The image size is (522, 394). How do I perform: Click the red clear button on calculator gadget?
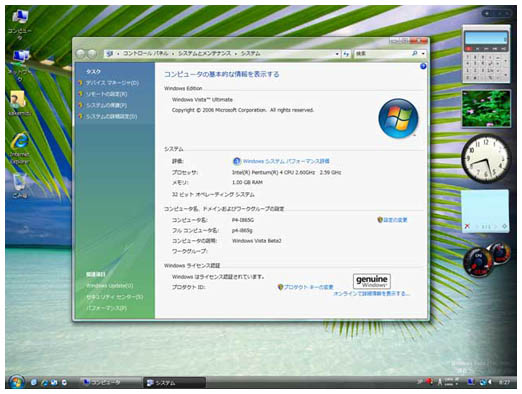click(468, 49)
